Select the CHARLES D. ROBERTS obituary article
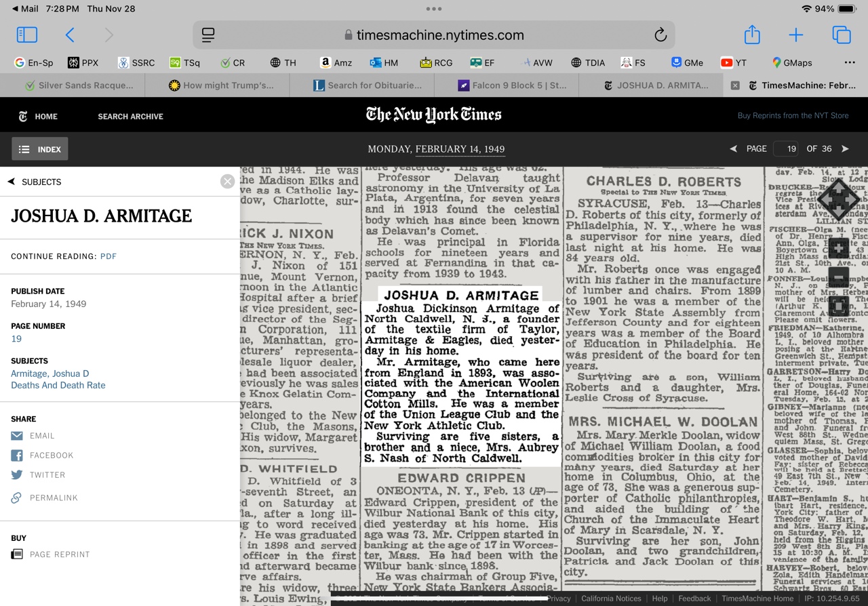868x606 pixels. point(663,288)
